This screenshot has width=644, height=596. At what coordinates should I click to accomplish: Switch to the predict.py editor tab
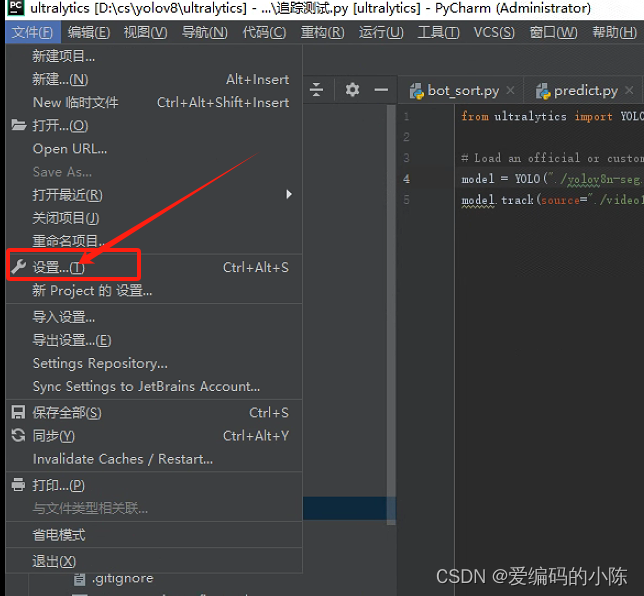tap(585, 90)
